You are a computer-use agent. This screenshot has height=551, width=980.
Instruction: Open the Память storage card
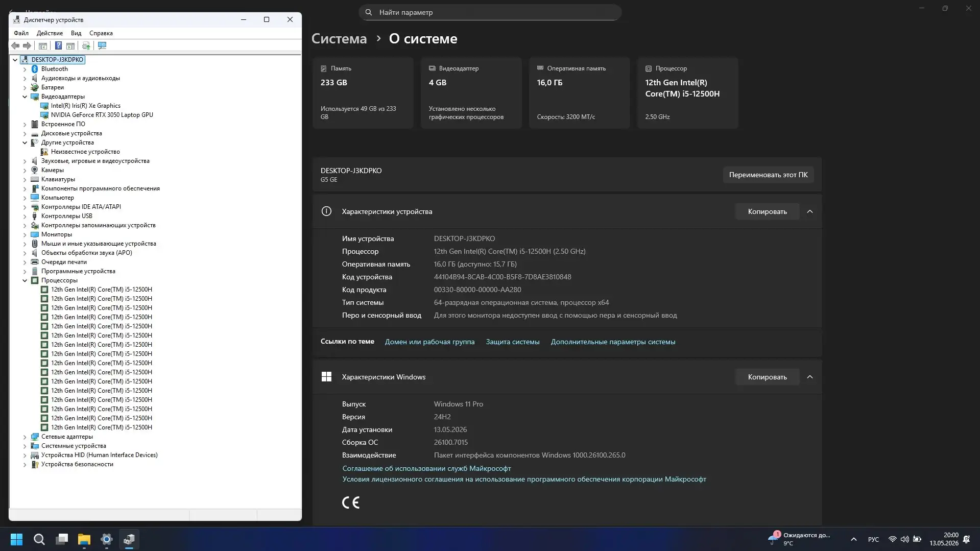(363, 93)
